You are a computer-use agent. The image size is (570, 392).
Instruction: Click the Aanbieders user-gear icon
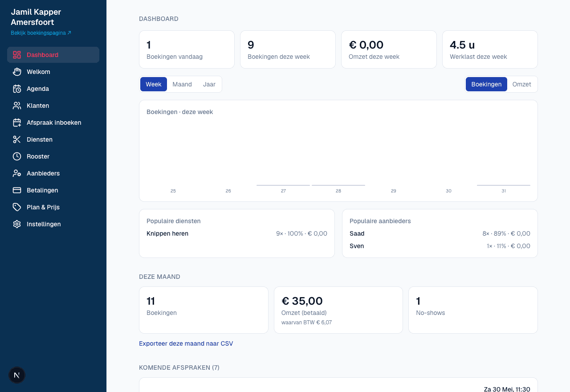tap(17, 173)
